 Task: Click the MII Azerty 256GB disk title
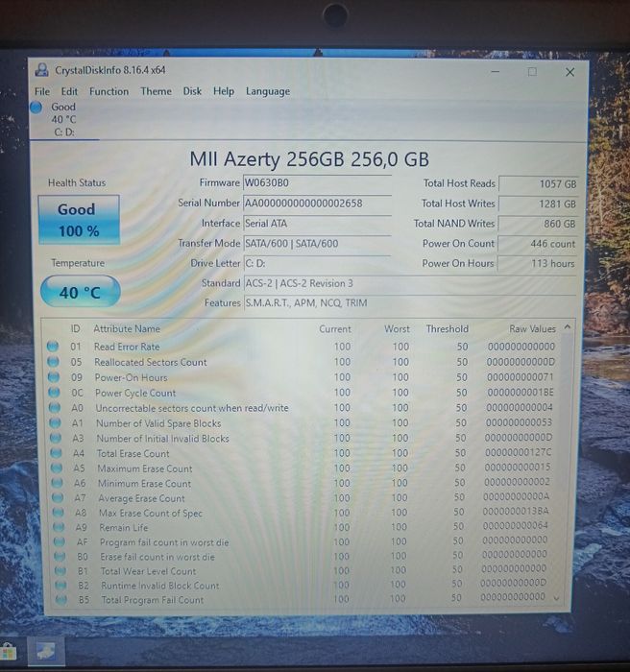pyautogui.click(x=309, y=159)
